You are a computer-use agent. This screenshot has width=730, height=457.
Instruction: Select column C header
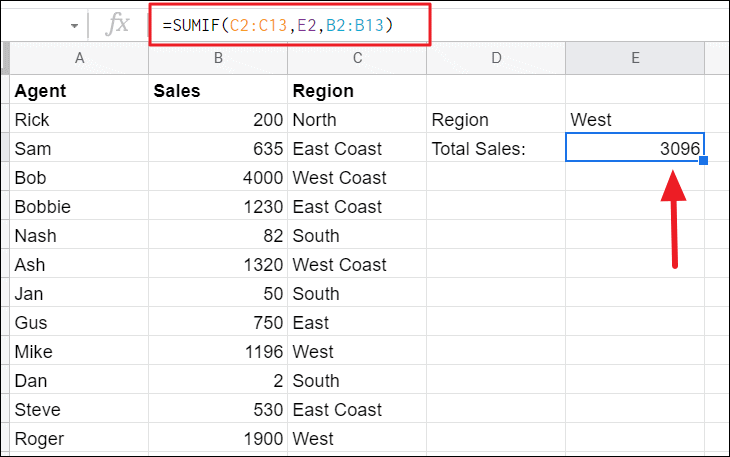coord(356,59)
